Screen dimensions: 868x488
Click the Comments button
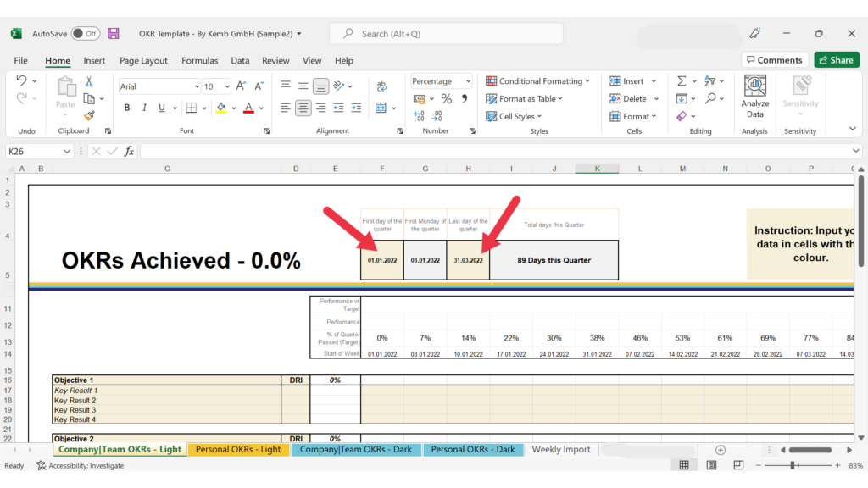click(774, 60)
